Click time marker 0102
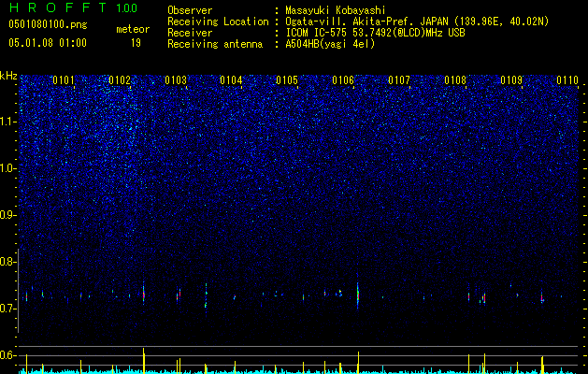Screen dimensions: 588x374 120,80
